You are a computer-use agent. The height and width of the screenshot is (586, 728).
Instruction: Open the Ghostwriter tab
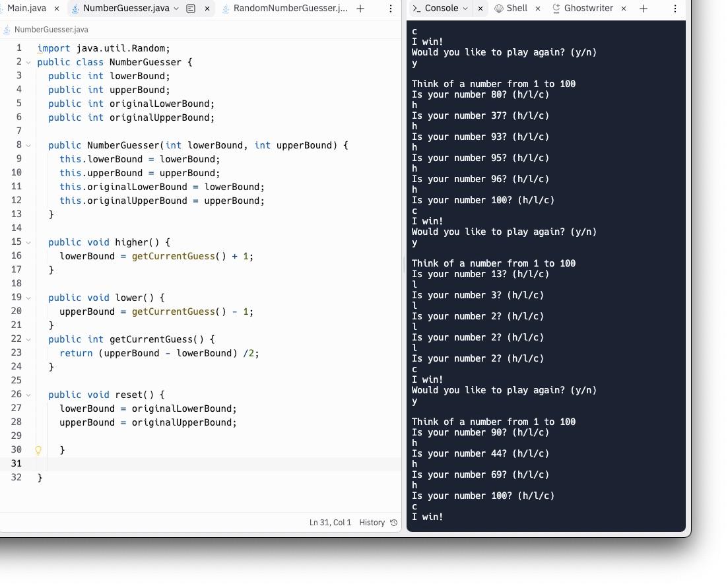(588, 9)
